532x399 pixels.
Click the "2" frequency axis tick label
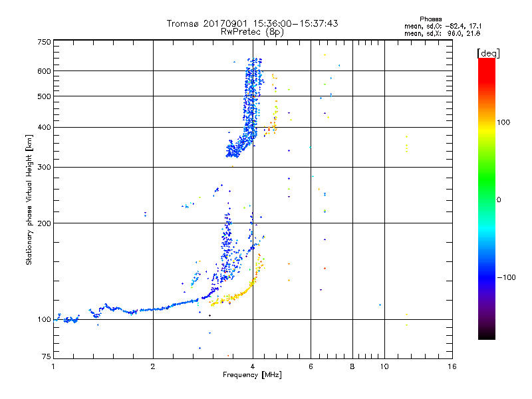point(153,366)
